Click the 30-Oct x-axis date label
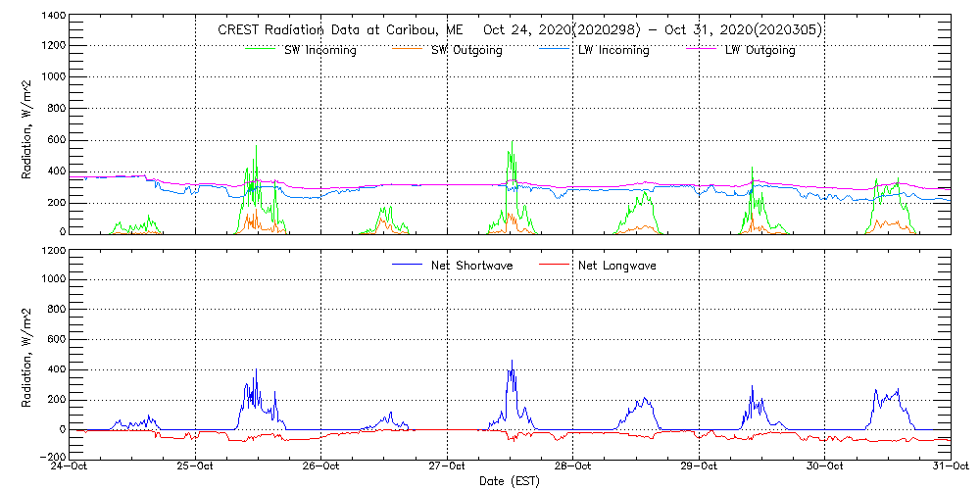This screenshot has height=490, width=980. click(824, 467)
